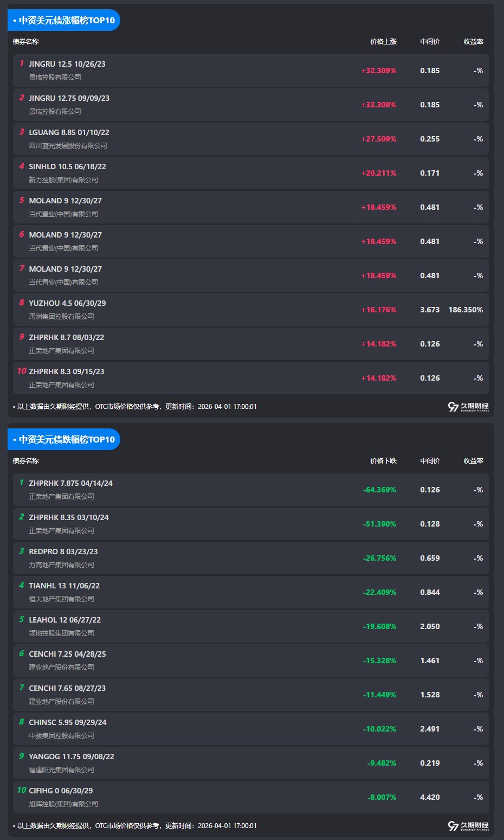The image size is (504, 840).
Task: Open the CENCHI 7.25 04/28/25 bond
Action: [67, 654]
